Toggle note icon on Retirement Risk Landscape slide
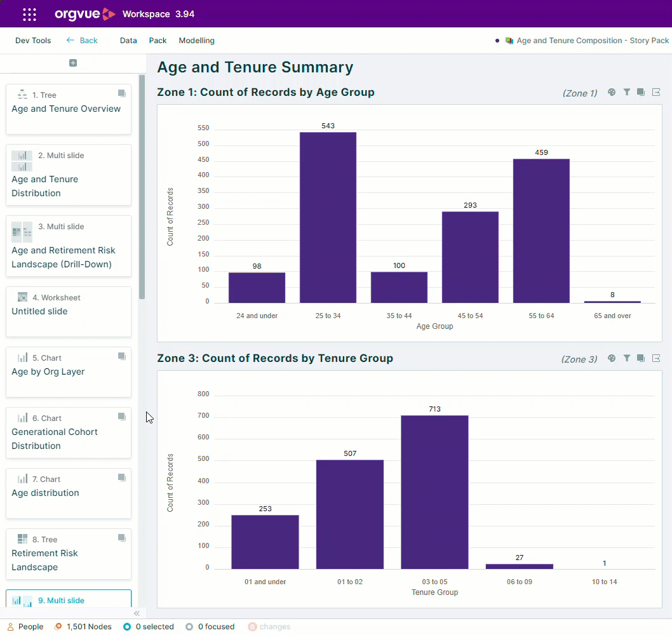The width and height of the screenshot is (672, 635). point(122,538)
